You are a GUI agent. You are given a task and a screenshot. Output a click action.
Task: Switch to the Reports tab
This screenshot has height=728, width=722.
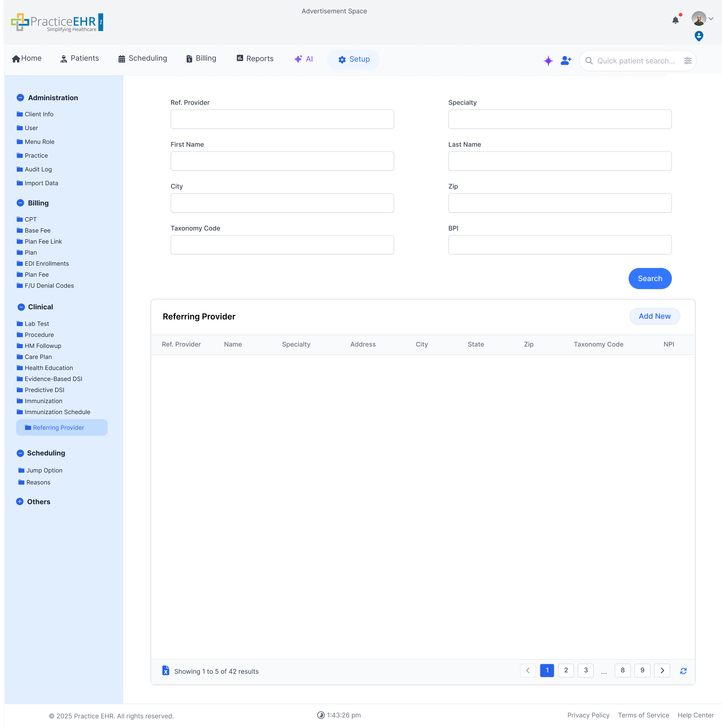tap(255, 58)
